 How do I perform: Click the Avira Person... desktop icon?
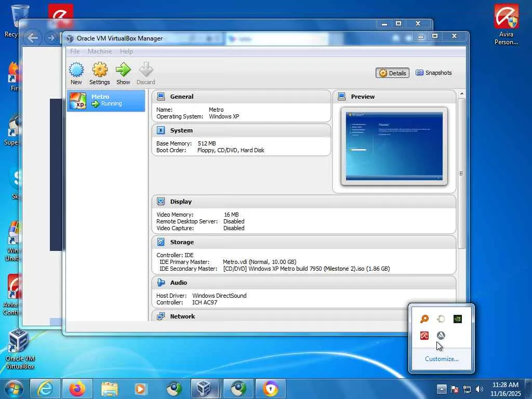click(506, 24)
